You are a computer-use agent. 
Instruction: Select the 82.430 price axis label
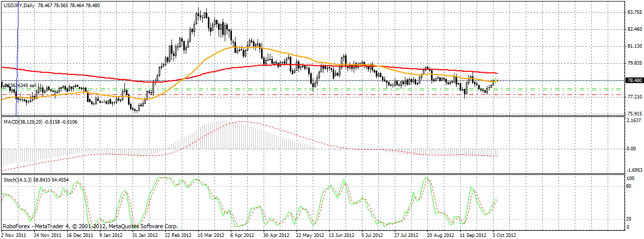[x=634, y=29]
